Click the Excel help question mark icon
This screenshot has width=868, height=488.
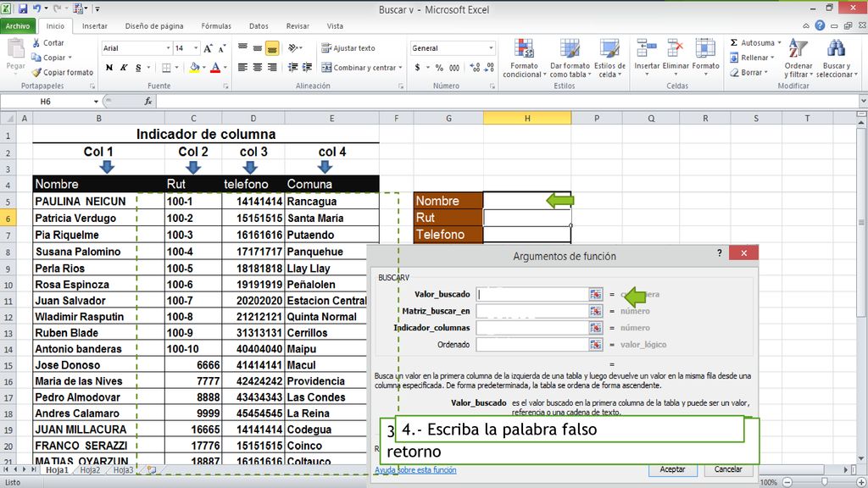click(x=820, y=25)
